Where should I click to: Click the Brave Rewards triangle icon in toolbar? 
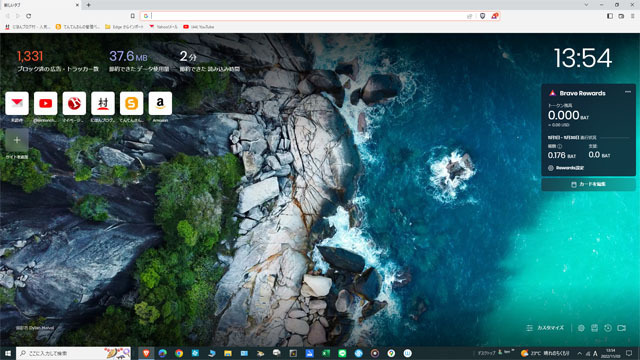pos(494,16)
